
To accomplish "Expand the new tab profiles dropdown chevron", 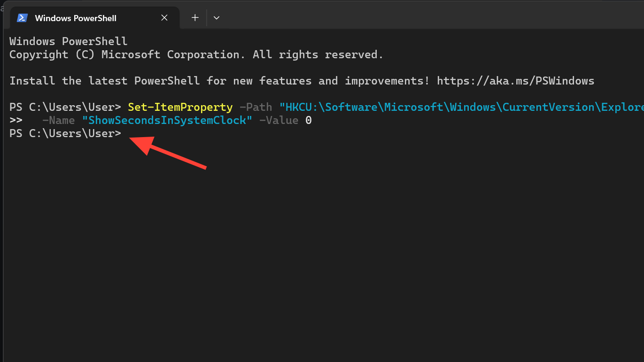I will click(x=217, y=18).
